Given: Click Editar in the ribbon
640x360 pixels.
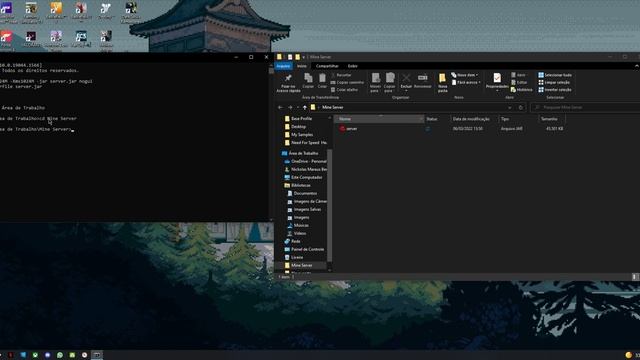Looking at the screenshot, I should 519,82.
